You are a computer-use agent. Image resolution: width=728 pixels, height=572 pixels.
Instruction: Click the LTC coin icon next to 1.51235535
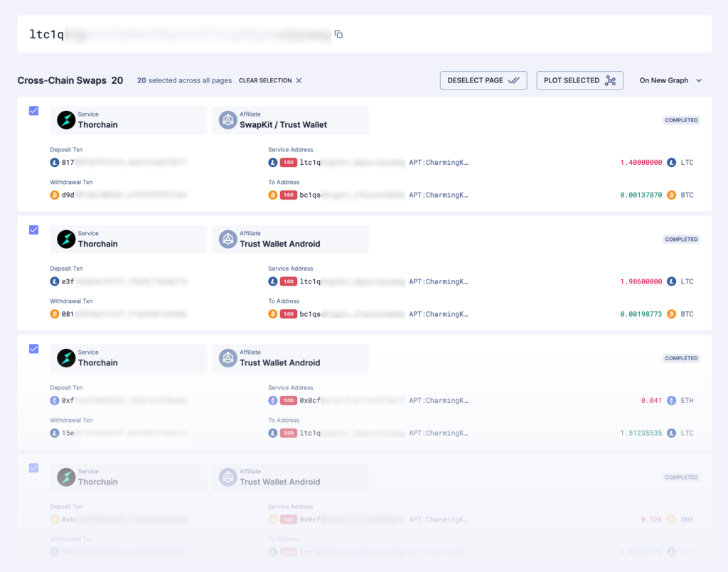coord(671,433)
